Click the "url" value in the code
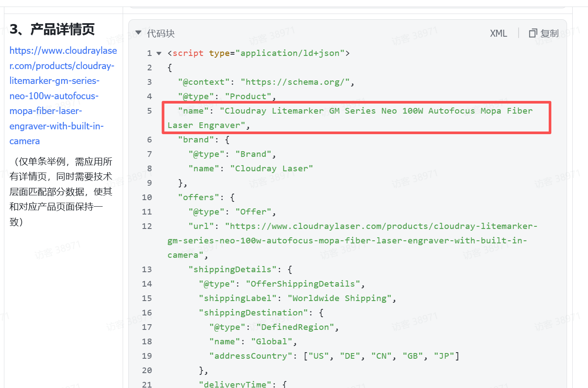The width and height of the screenshot is (588, 388). coord(353,241)
